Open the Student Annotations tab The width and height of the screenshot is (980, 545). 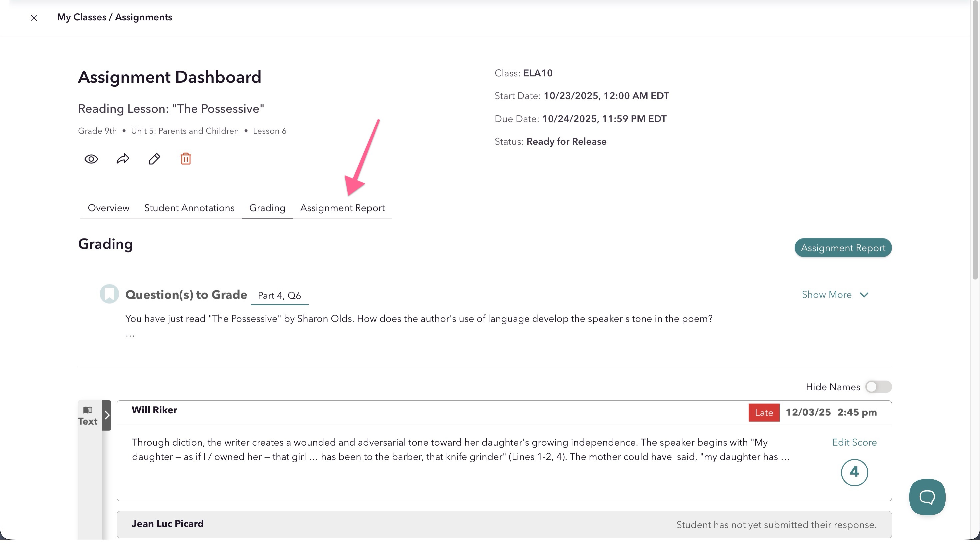pos(189,208)
